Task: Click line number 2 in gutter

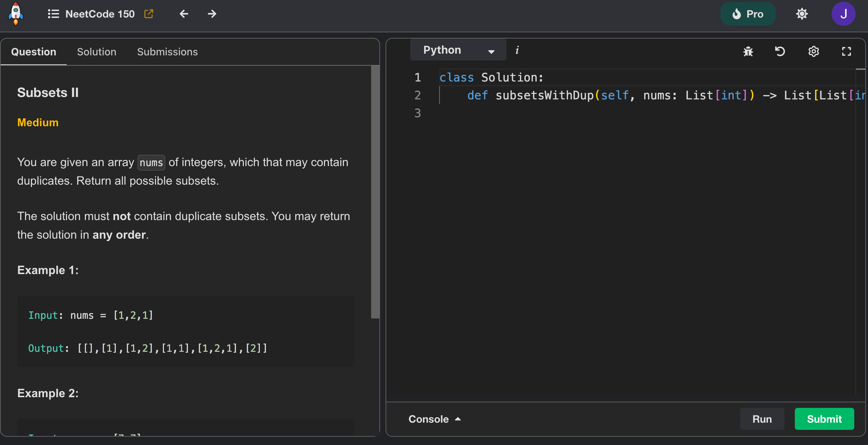Action: (x=418, y=95)
